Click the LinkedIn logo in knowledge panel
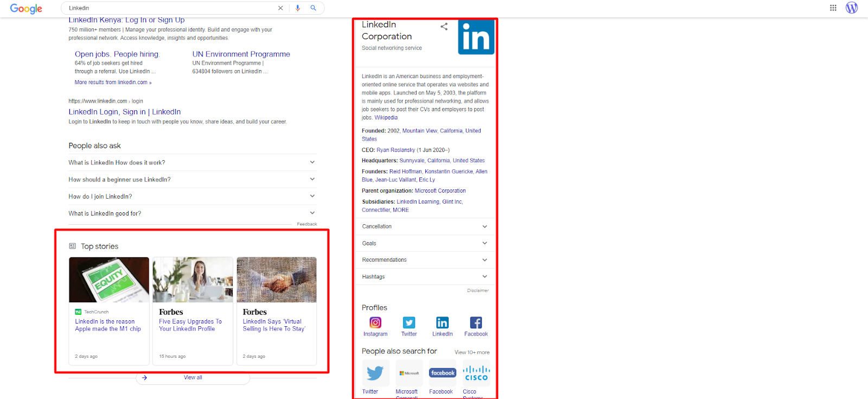Viewport: 868px width, 399px height. tap(476, 37)
